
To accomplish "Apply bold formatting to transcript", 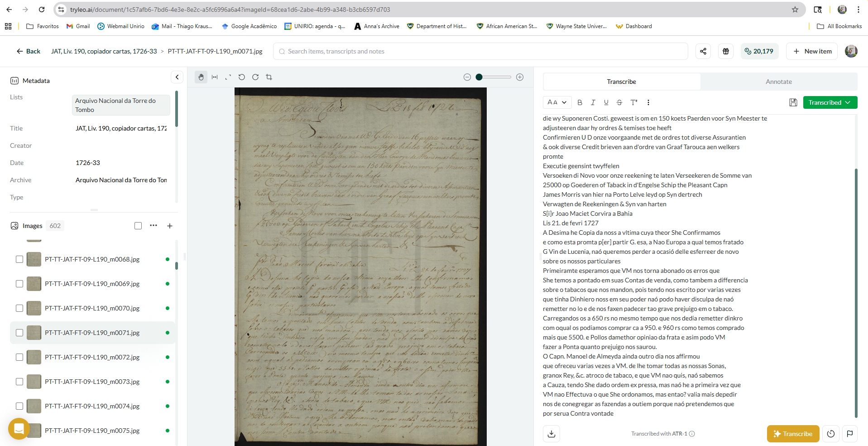I will (580, 102).
